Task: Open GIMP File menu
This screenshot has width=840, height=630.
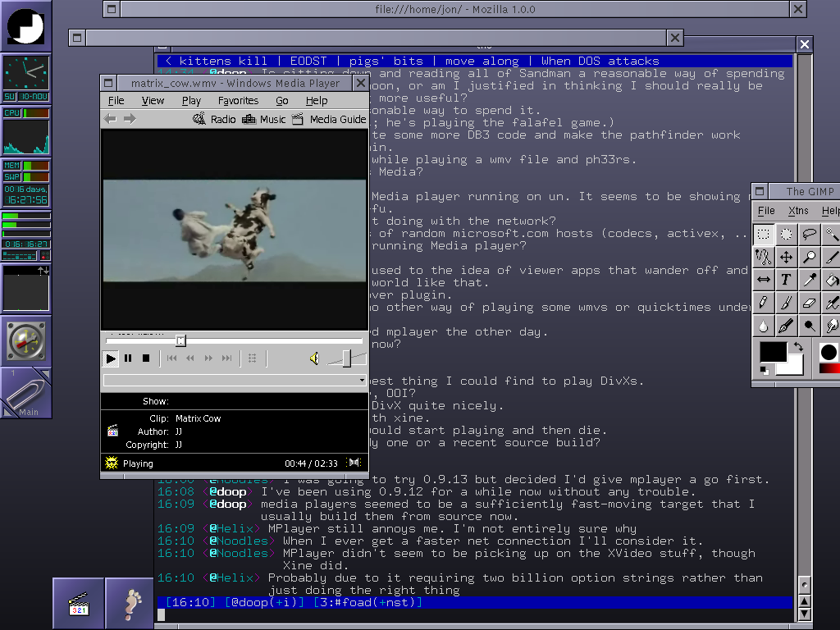Action: click(x=766, y=211)
